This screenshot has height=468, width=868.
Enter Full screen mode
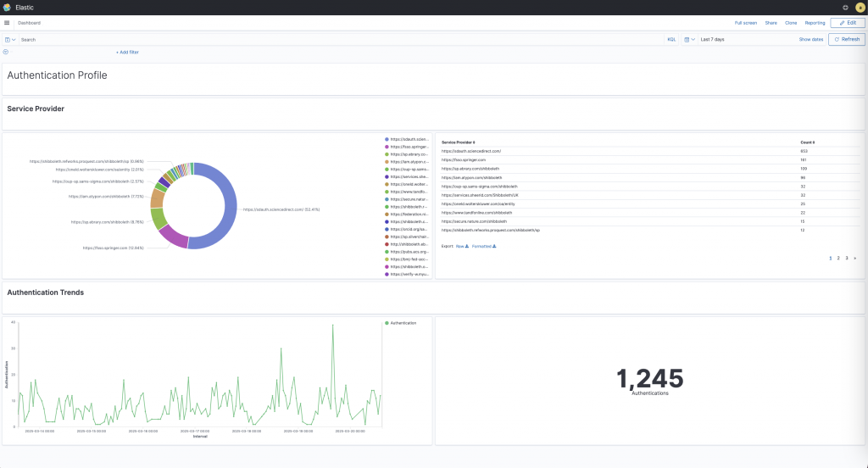pyautogui.click(x=746, y=23)
